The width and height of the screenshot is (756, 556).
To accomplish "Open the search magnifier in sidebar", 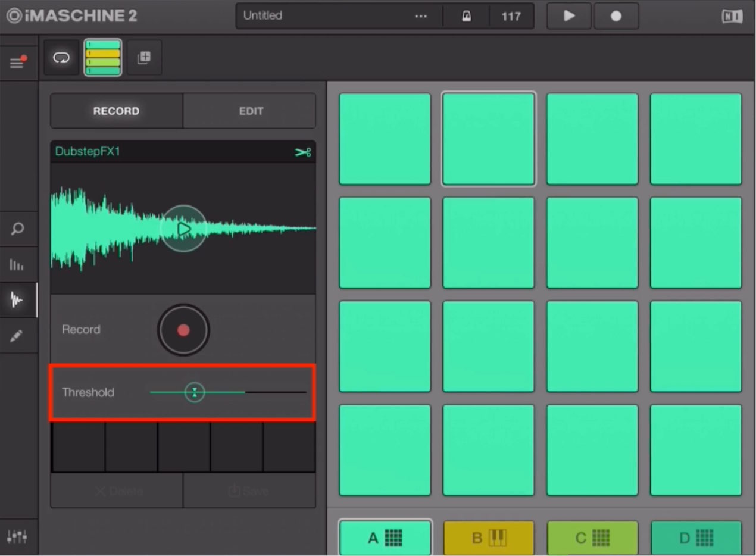I will (x=17, y=229).
